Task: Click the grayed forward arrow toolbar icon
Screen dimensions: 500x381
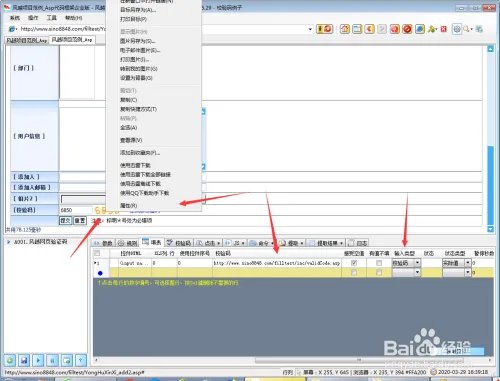Action: click(382, 29)
